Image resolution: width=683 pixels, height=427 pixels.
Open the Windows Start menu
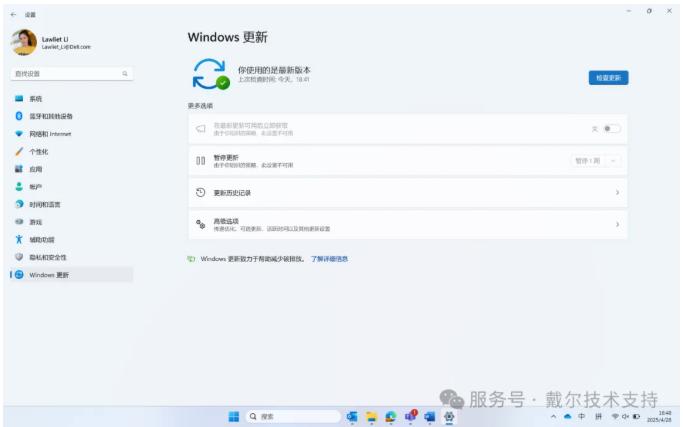pos(234,417)
